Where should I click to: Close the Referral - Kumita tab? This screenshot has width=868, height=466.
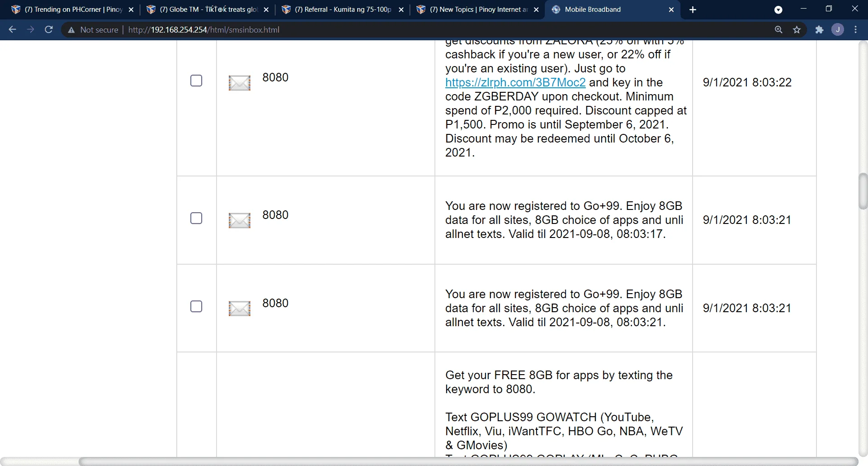pos(401,10)
